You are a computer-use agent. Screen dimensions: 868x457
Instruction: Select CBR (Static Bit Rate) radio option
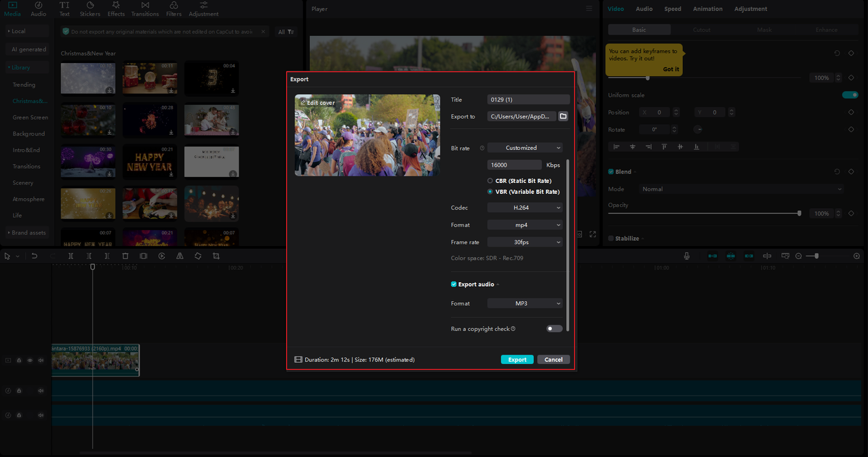coord(490,181)
